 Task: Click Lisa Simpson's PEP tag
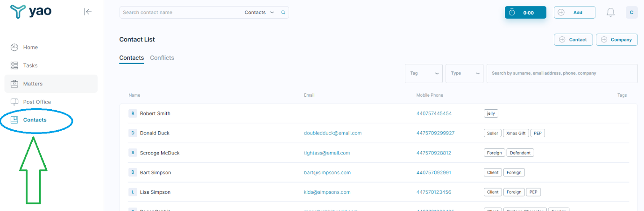(533, 192)
